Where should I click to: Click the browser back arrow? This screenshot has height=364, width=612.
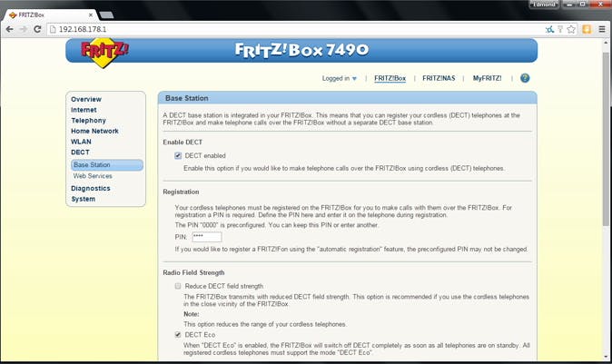point(10,29)
